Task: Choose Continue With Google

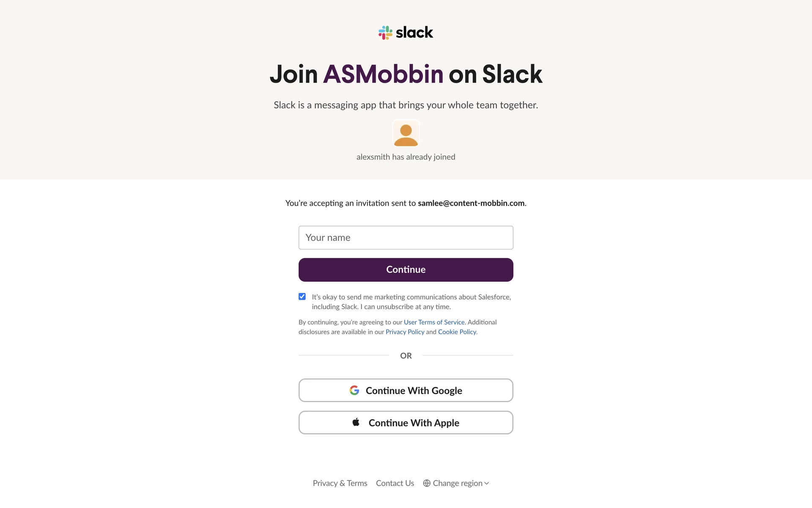Action: click(x=406, y=390)
